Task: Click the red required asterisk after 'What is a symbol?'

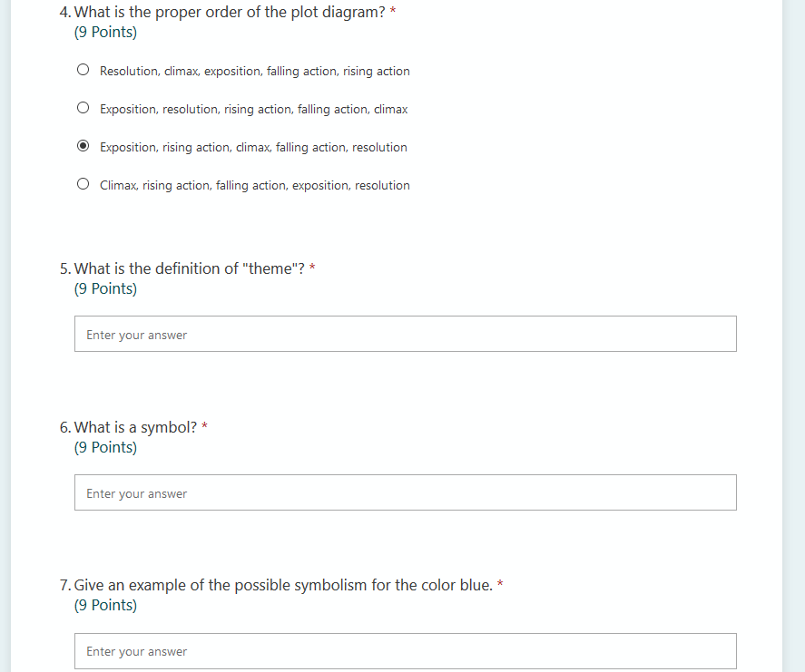Action: (204, 425)
